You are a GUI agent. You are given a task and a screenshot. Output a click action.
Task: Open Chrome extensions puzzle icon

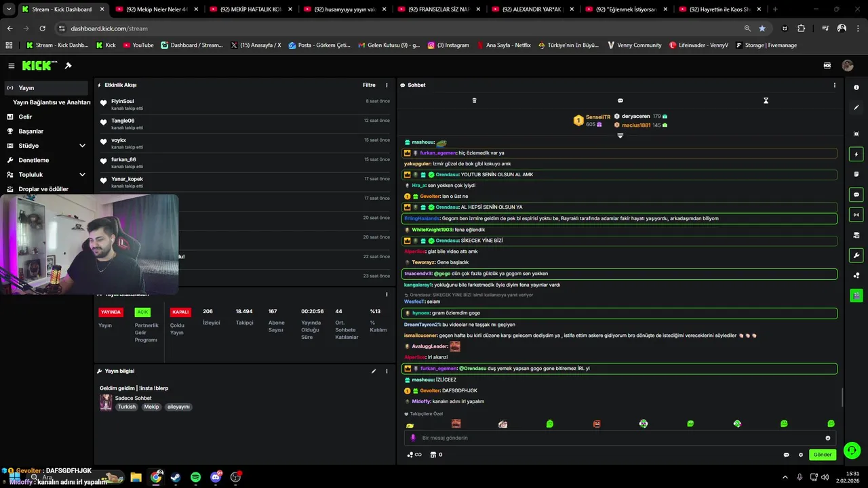pyautogui.click(x=802, y=28)
